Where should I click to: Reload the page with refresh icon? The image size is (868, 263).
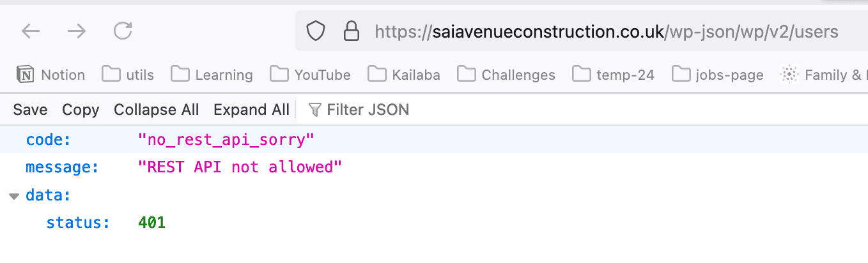pos(123,31)
